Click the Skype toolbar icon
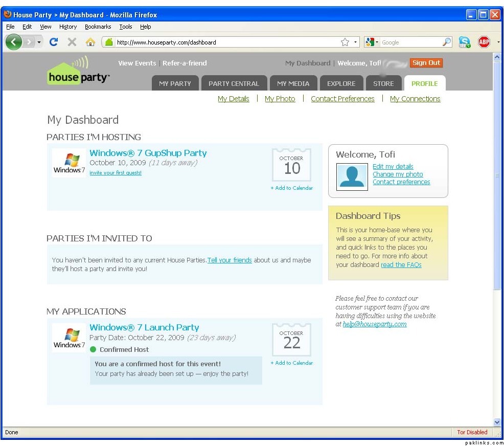Image resolution: width=504 pixels, height=446 pixels. click(x=464, y=42)
